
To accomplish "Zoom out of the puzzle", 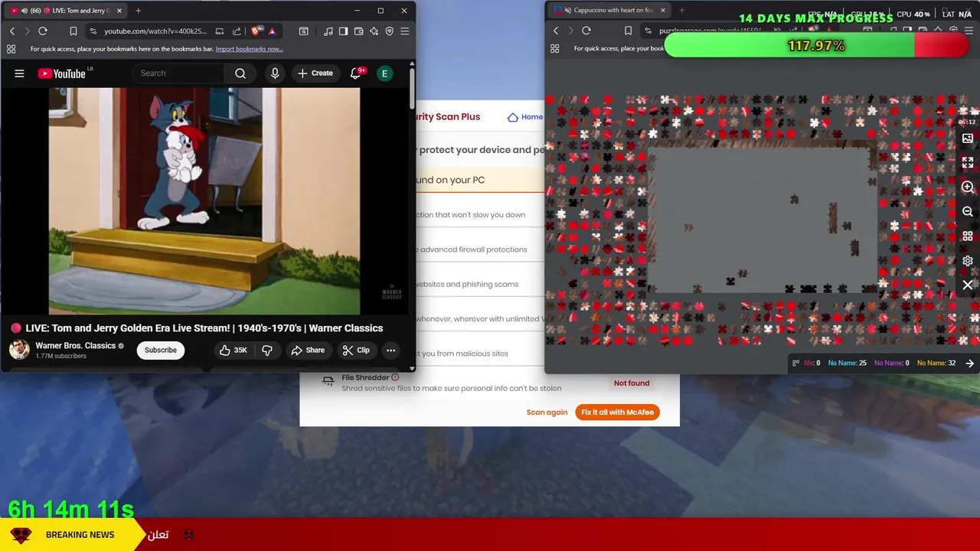I will coord(968,212).
